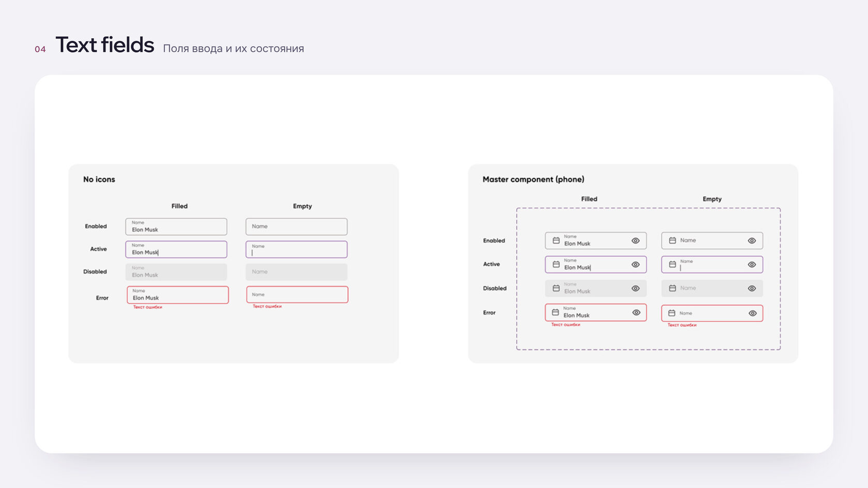
Task: Focus the Error Filled field in No icons
Action: (x=178, y=295)
